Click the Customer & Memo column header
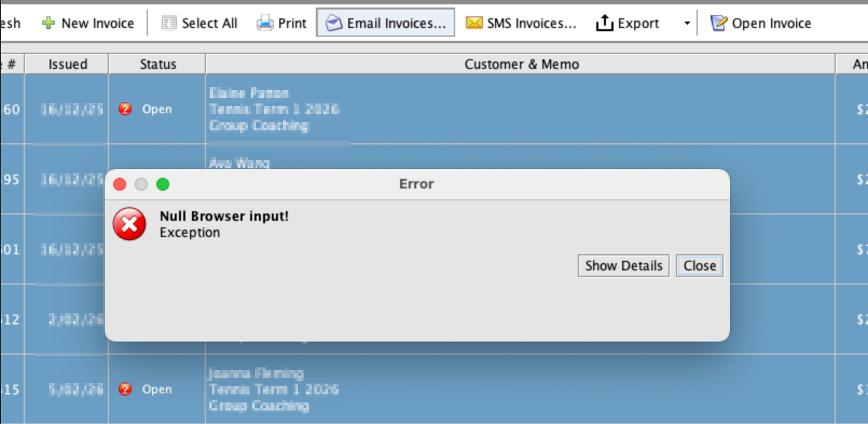The width and height of the screenshot is (868, 424). pyautogui.click(x=521, y=64)
